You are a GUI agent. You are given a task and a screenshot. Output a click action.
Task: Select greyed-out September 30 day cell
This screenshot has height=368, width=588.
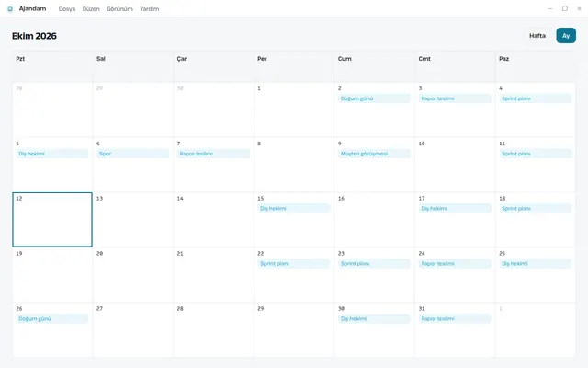(x=213, y=109)
